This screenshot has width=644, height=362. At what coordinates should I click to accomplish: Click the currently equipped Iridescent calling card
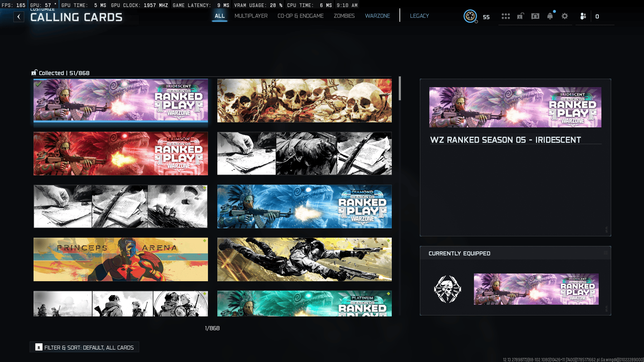[x=536, y=289]
